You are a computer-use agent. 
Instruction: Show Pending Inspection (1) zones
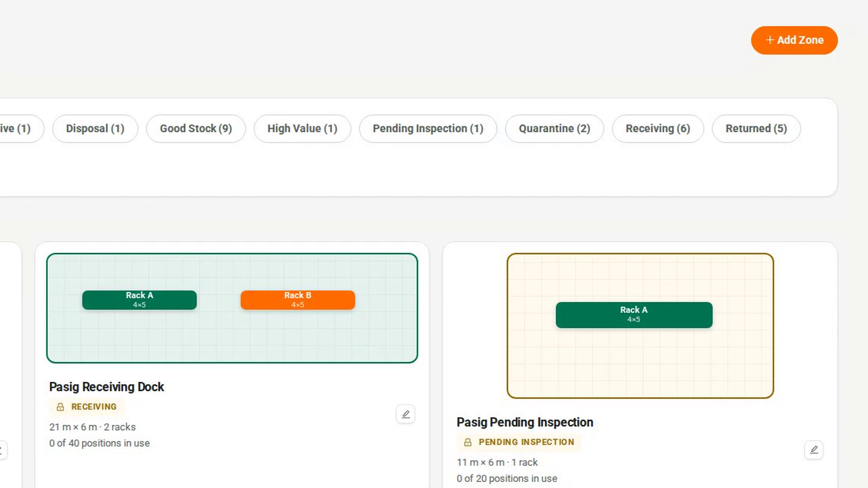[x=428, y=129]
